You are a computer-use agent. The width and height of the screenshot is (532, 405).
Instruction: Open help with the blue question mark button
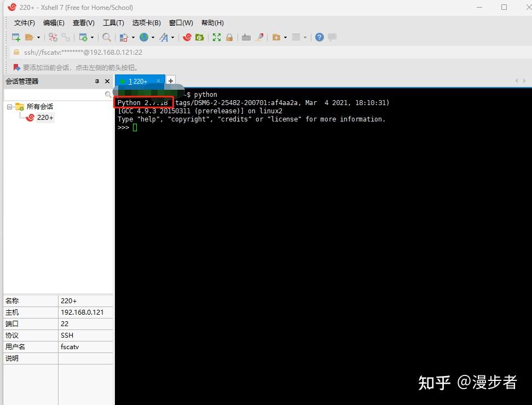(x=319, y=37)
